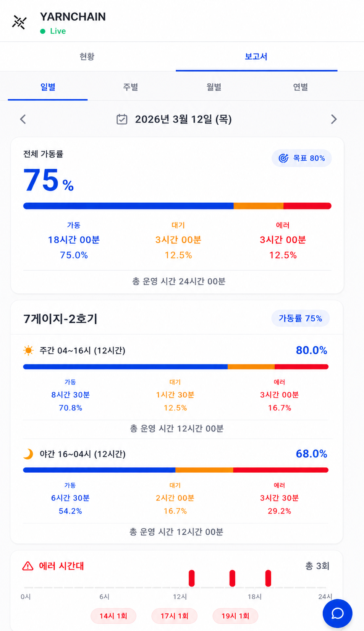The image size is (364, 631).
Task: Click the 14시 1회 error chip
Action: click(113, 616)
